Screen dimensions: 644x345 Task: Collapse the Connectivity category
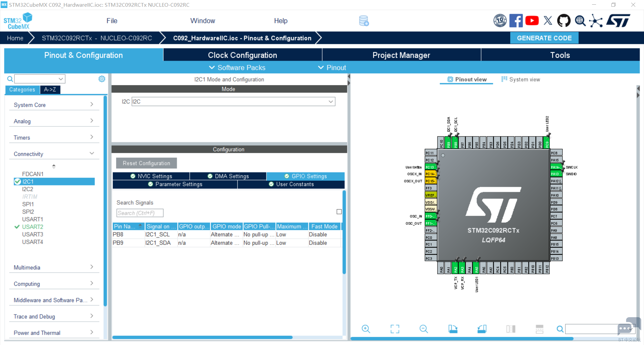point(54,154)
